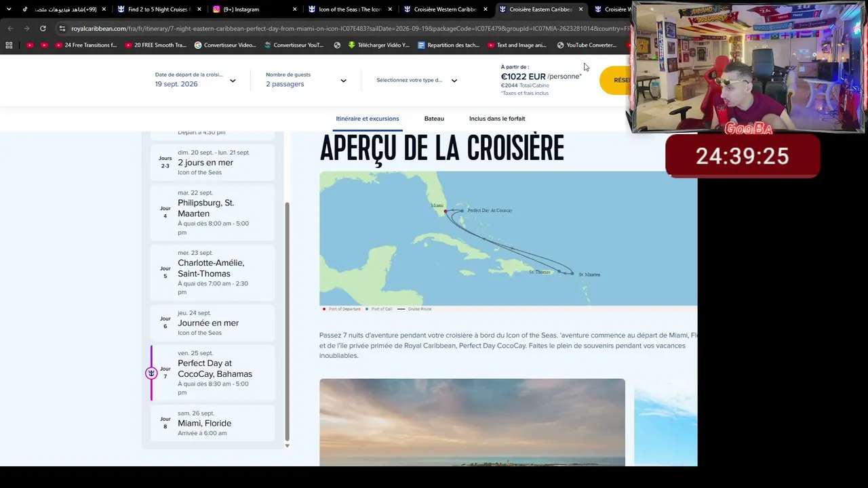Close the active Croisière Eastern Caribbean tab
868x488 pixels.
[580, 9]
